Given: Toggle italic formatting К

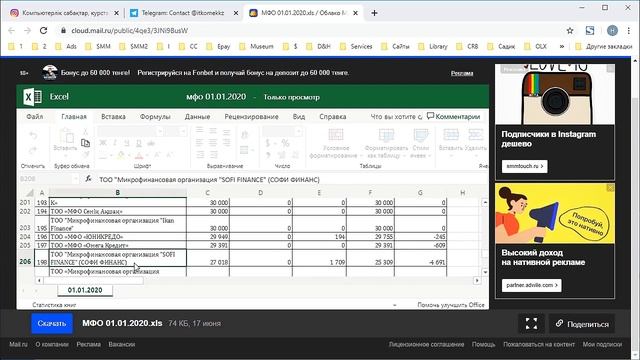Looking at the screenshot, I should [115, 143].
